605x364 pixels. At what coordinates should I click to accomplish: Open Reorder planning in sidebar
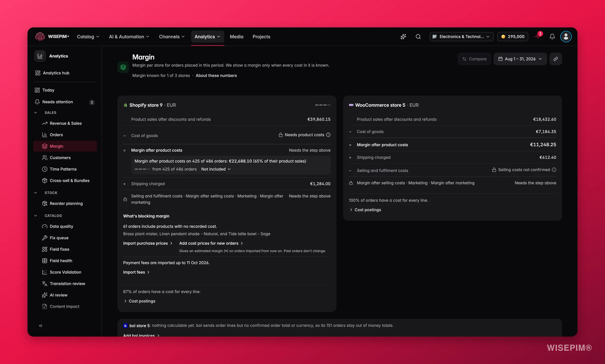coord(65,204)
